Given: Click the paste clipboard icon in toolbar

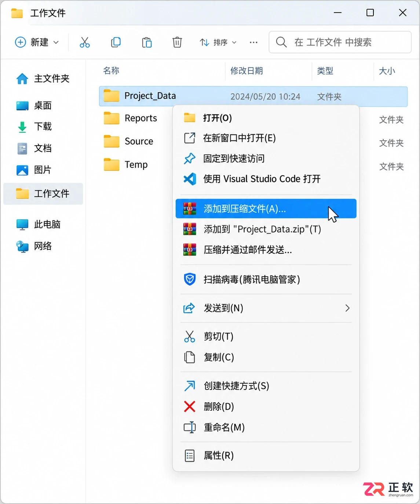Looking at the screenshot, I should pos(147,43).
